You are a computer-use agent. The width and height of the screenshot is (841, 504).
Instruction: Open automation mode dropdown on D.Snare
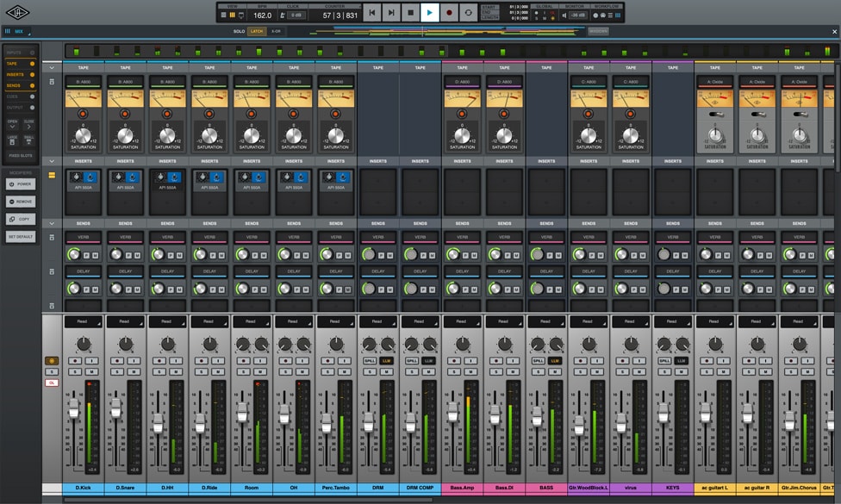pos(125,321)
